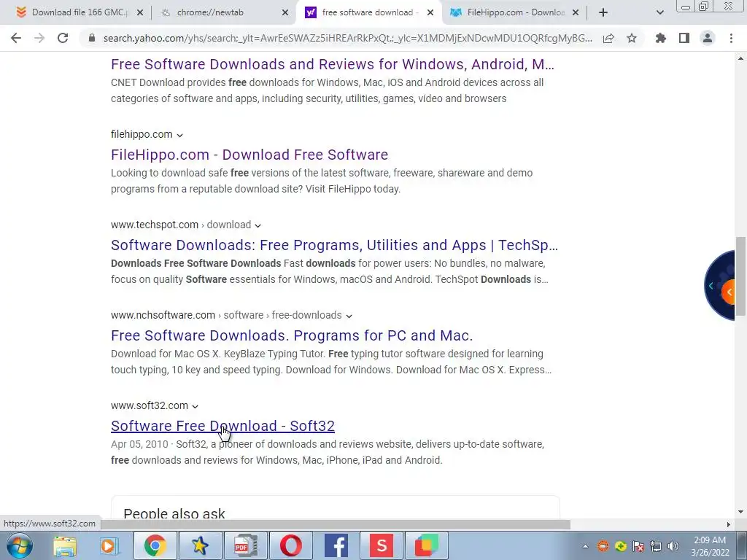
Task: Open TechSpot Software Downloads result link
Action: click(x=334, y=245)
